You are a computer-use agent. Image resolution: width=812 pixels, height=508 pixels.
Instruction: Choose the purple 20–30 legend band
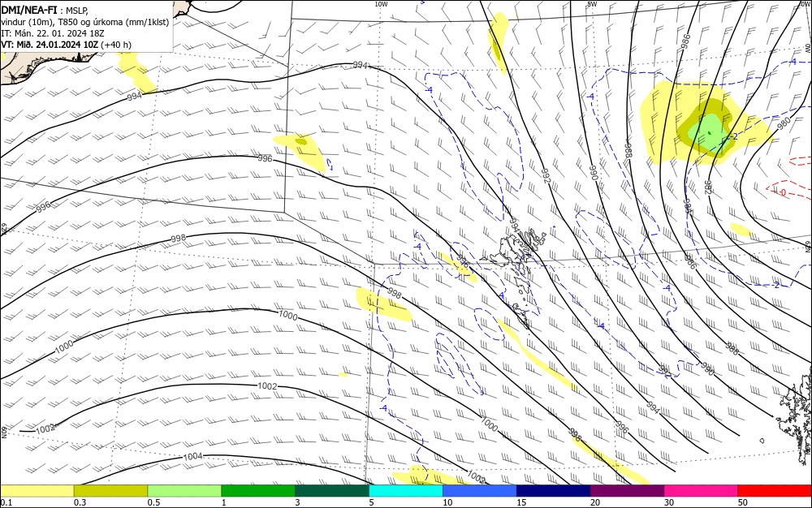click(627, 491)
